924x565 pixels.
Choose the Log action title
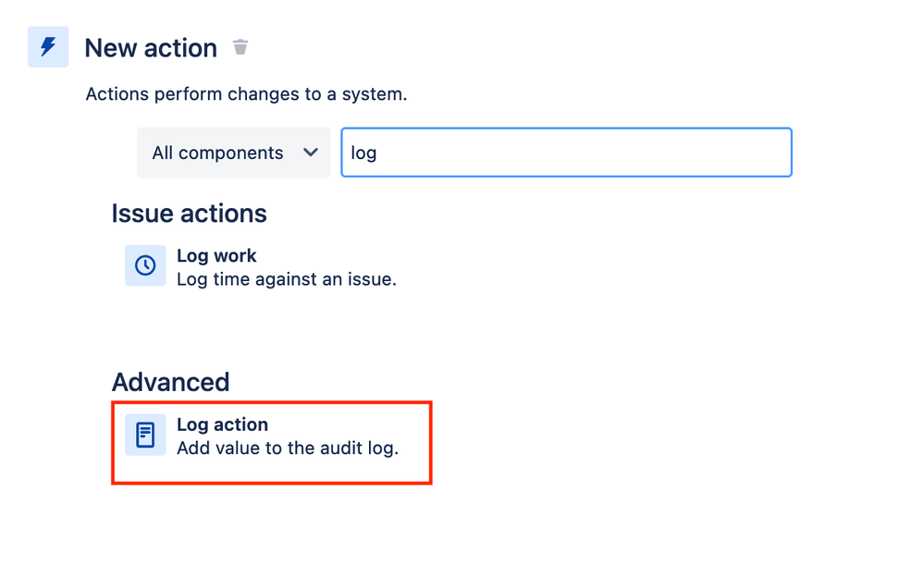(x=222, y=424)
